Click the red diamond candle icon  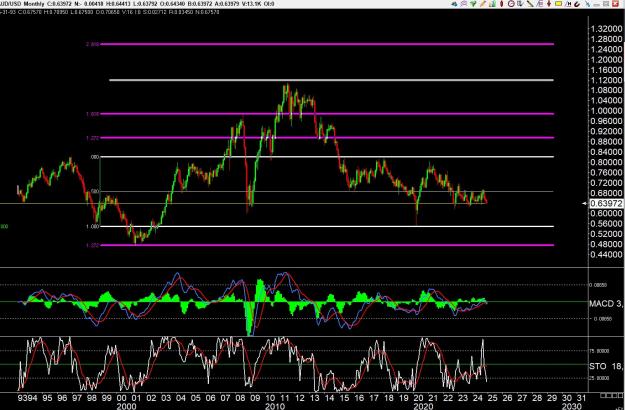click(501, 4)
